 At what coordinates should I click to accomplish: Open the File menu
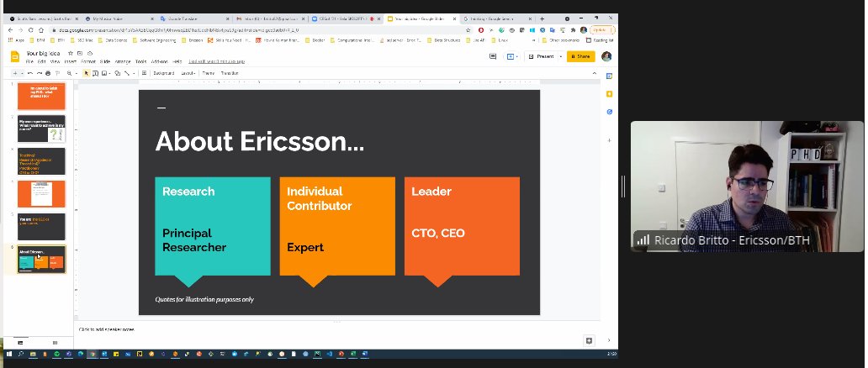point(29,61)
